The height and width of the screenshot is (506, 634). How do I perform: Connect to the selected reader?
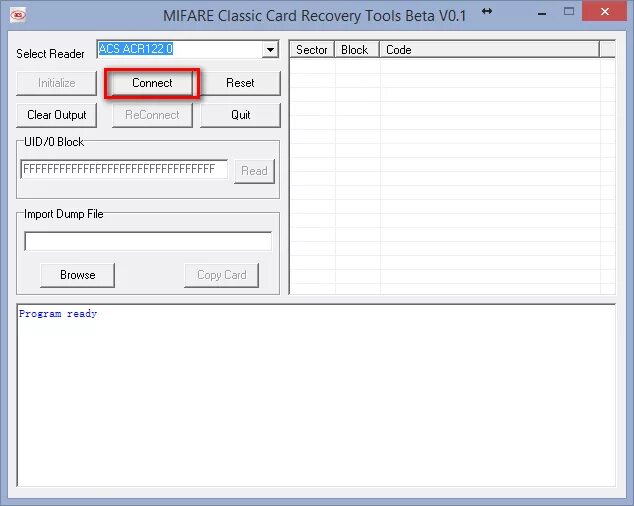[152, 83]
